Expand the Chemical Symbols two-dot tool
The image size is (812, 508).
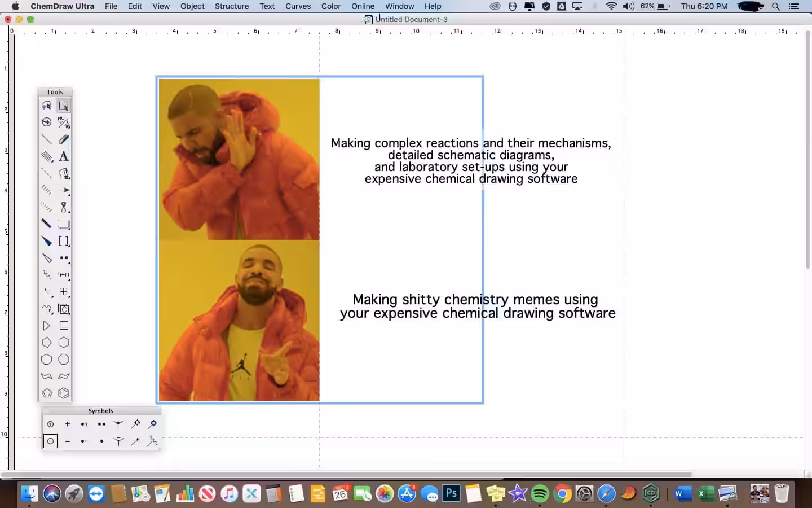coord(64,258)
